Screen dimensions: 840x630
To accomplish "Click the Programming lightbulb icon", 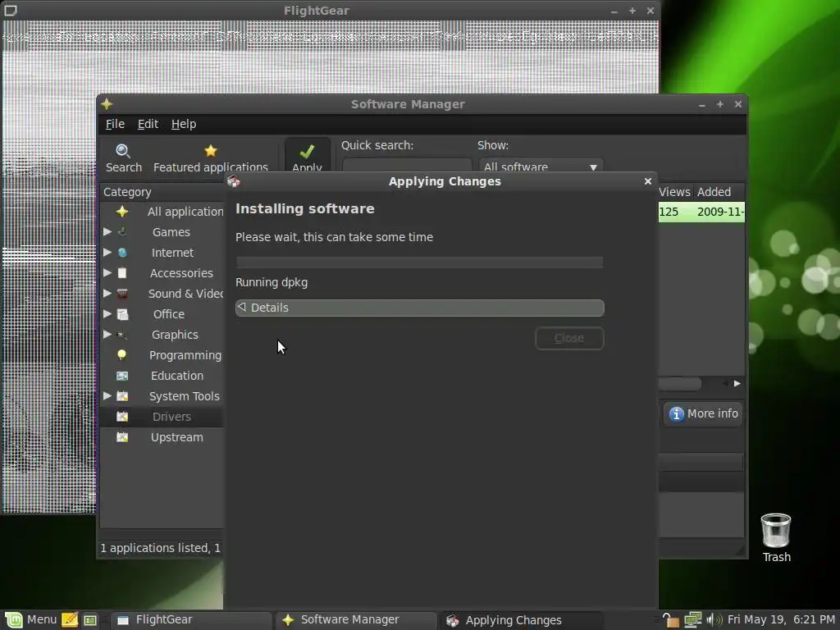I will click(122, 355).
